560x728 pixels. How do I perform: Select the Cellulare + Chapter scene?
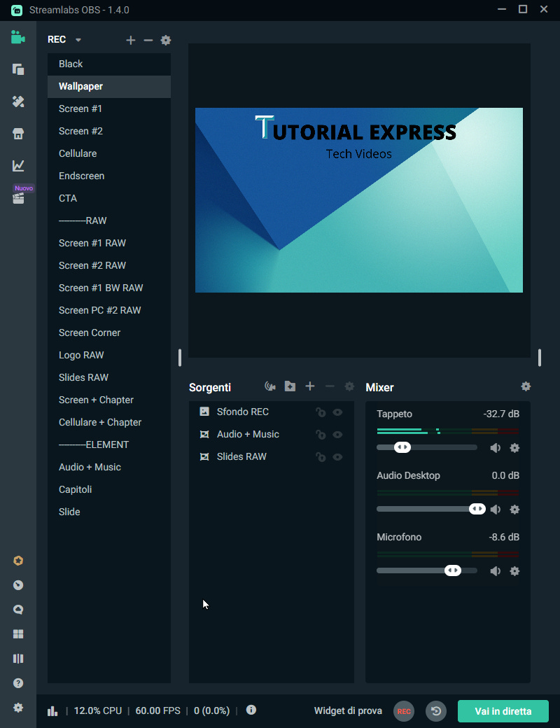[109, 423]
